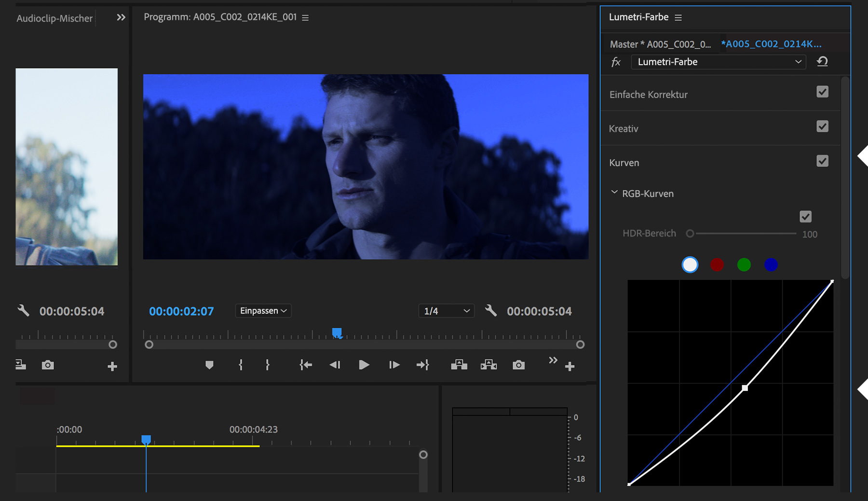
Task: Collapse the RGB-Kurven section
Action: point(614,193)
